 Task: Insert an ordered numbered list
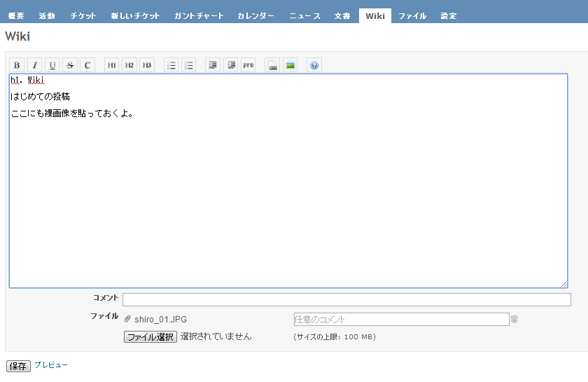pyautogui.click(x=188, y=65)
